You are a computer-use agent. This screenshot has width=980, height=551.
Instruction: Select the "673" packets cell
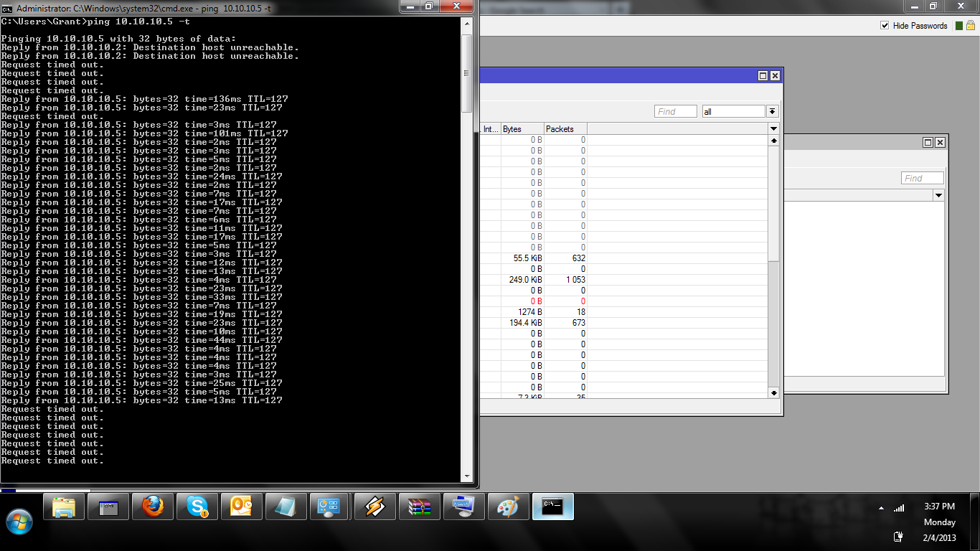565,323
